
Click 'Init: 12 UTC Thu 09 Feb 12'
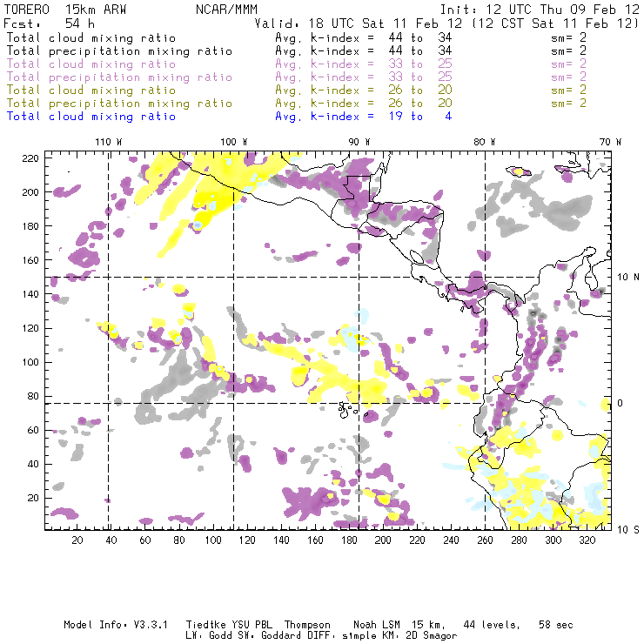pos(540,10)
